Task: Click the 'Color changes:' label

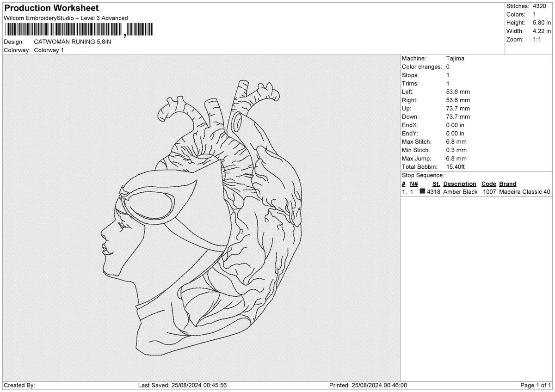Action: pos(422,67)
